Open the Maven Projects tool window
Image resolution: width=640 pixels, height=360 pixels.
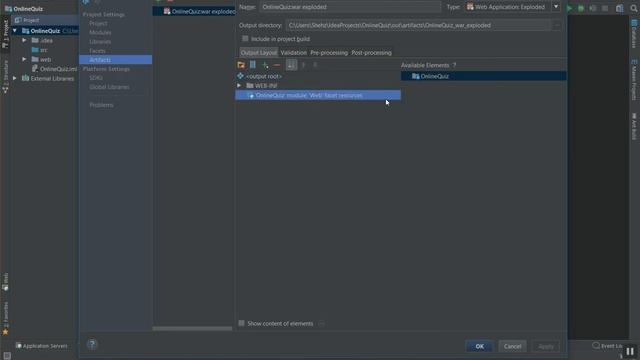pos(634,79)
